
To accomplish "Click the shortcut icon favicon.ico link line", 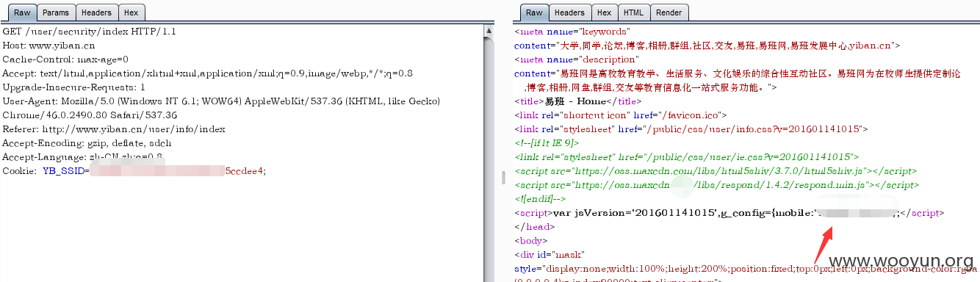I will [621, 115].
